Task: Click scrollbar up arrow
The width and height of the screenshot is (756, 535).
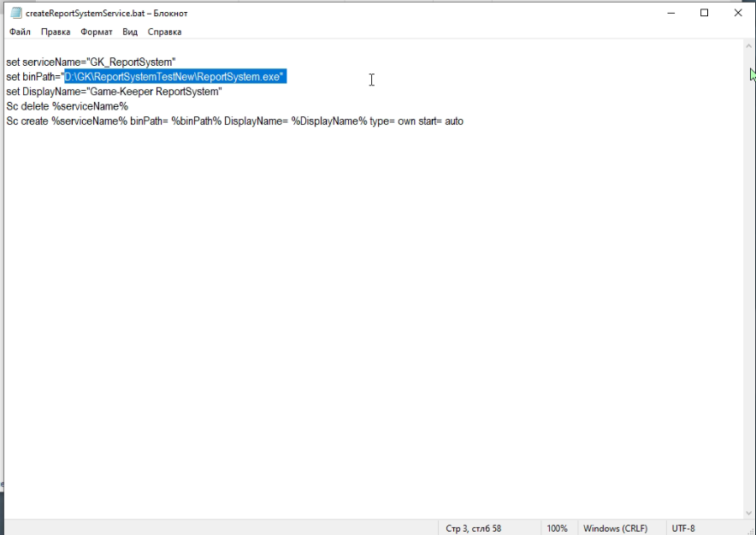Action: click(748, 46)
